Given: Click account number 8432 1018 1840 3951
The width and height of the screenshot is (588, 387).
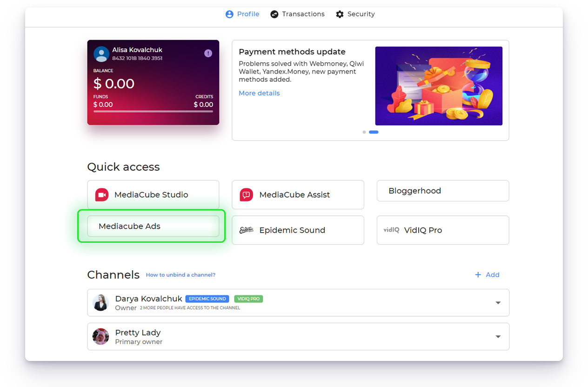Looking at the screenshot, I should [x=137, y=59].
